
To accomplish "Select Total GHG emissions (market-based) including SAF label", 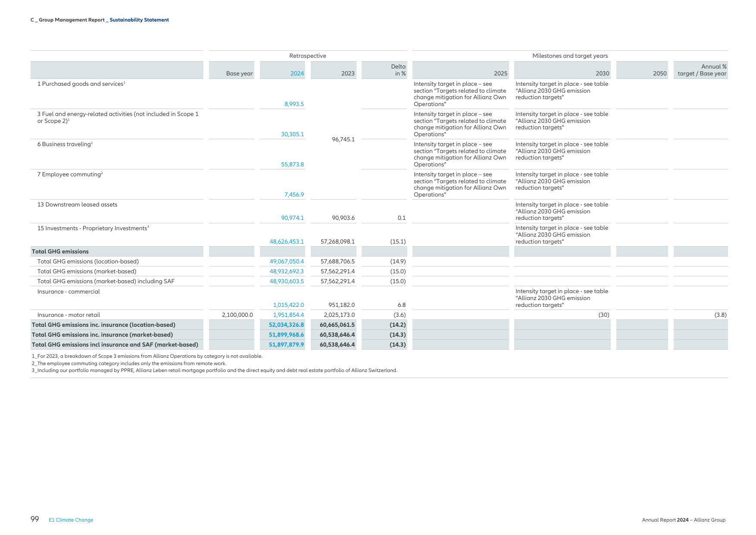I will pos(106,281).
